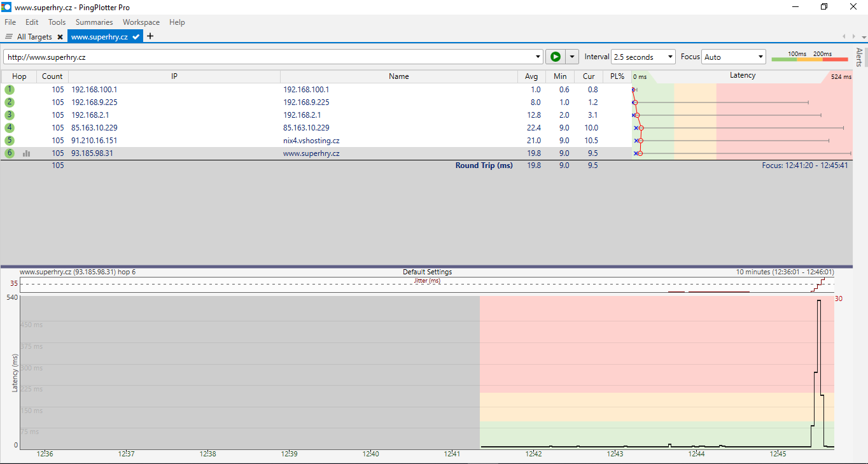Open the Workspace menu
The width and height of the screenshot is (868, 464).
[x=141, y=22]
